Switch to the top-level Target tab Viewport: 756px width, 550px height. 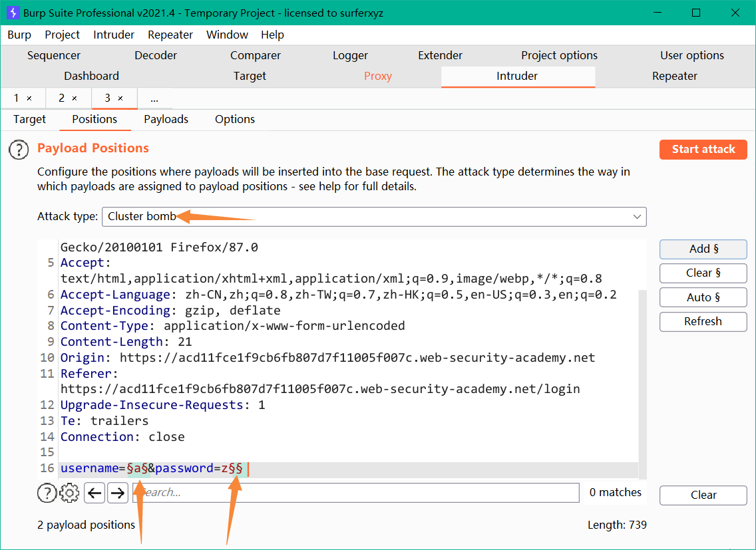click(250, 76)
